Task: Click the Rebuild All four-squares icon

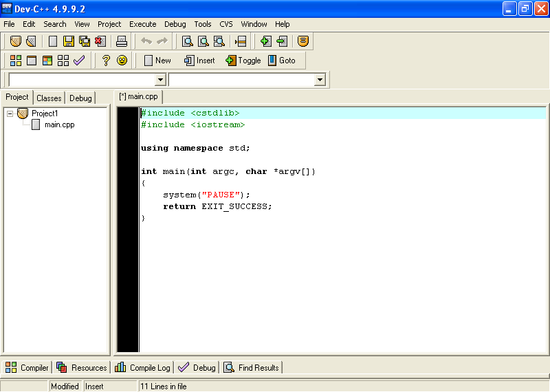Action: (x=63, y=61)
